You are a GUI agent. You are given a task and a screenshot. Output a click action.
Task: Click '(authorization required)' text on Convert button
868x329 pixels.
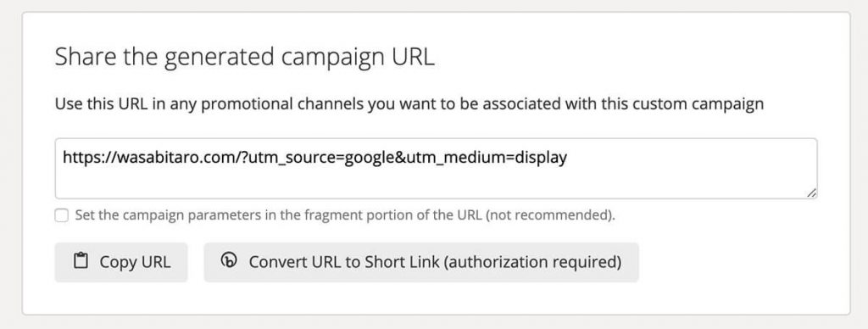[532, 262]
